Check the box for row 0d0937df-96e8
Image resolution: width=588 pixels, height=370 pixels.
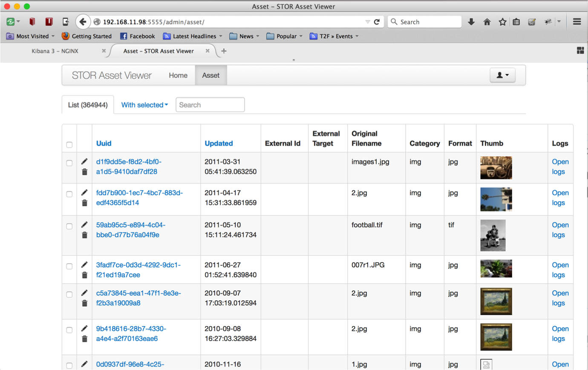69,366
